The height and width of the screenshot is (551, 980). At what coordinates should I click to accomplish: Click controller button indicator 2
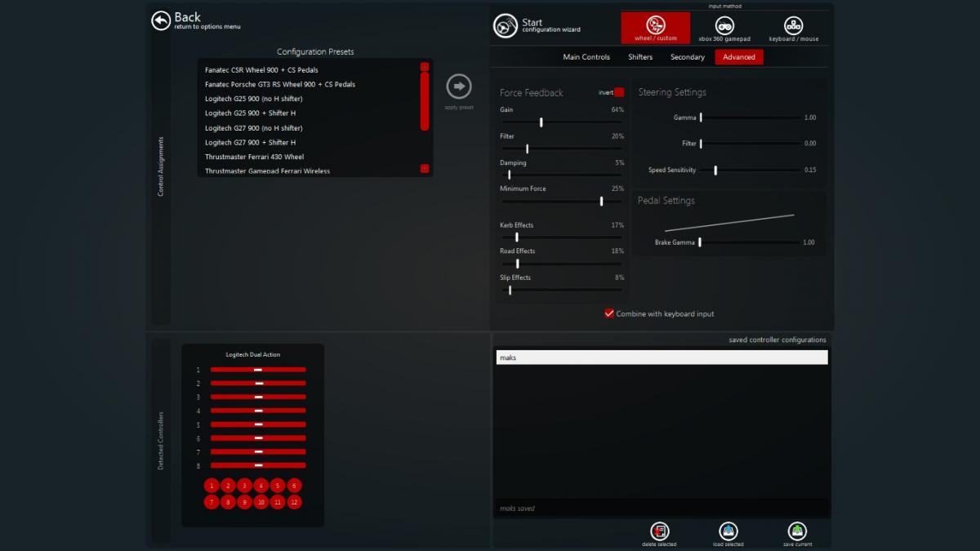pos(228,486)
